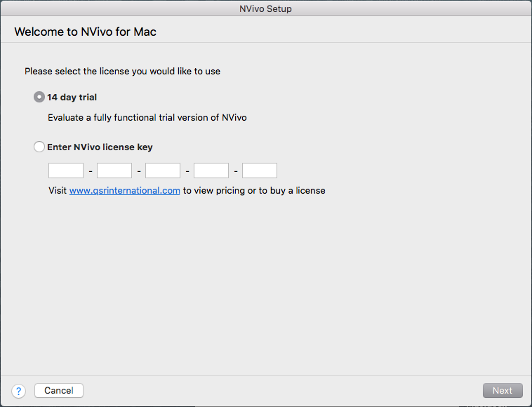Focus the fifth license key field
This screenshot has height=407, width=532.
[x=260, y=171]
